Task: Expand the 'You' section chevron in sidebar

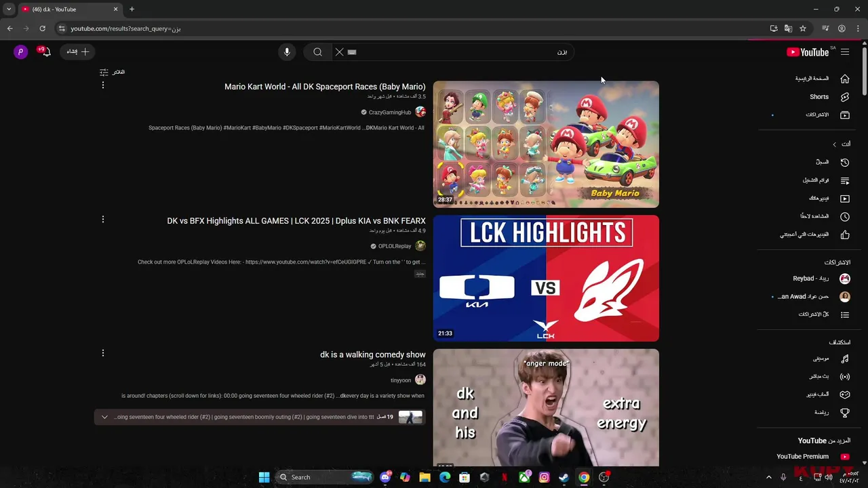Action: tap(835, 144)
